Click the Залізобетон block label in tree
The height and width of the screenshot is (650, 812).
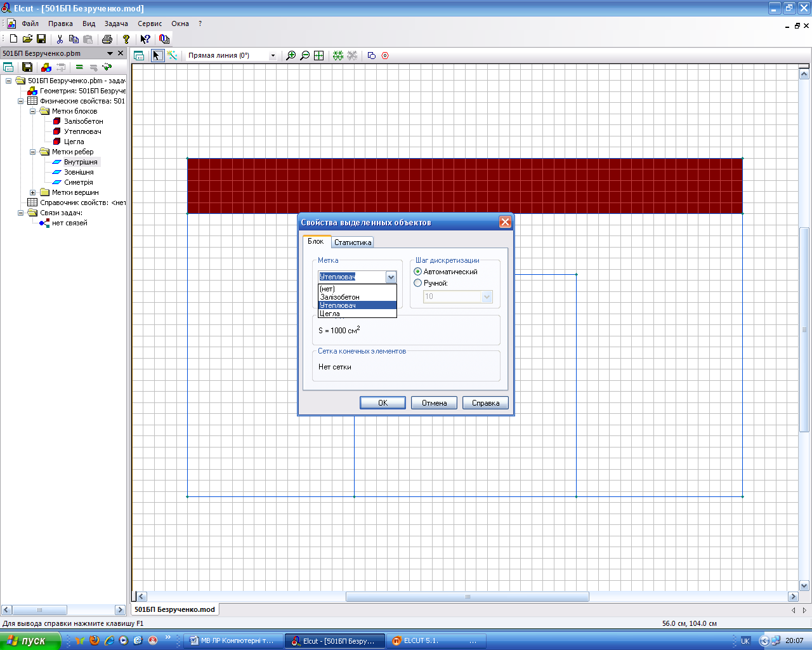coord(83,121)
